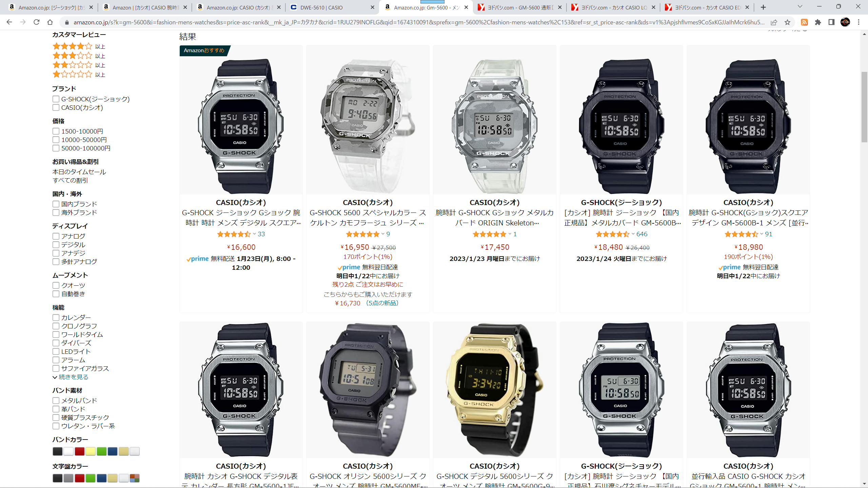Filter by four stars and up rating
The height and width of the screenshot is (488, 868).
point(79,46)
